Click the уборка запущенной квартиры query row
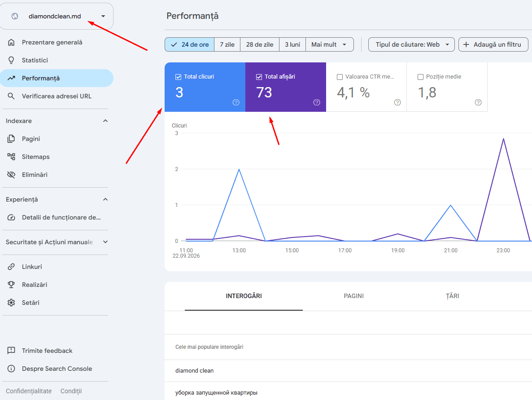Viewport: 532px width, 400px height. coord(348,391)
